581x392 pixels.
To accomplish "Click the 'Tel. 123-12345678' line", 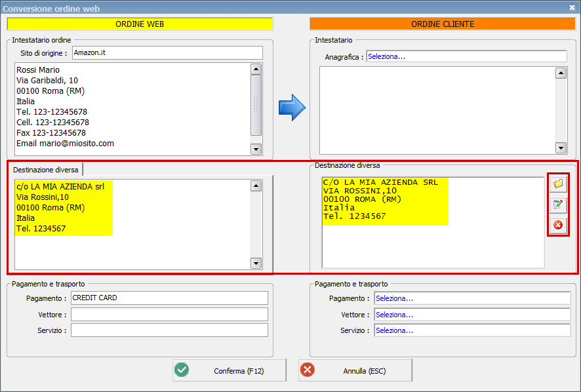I will pos(52,112).
